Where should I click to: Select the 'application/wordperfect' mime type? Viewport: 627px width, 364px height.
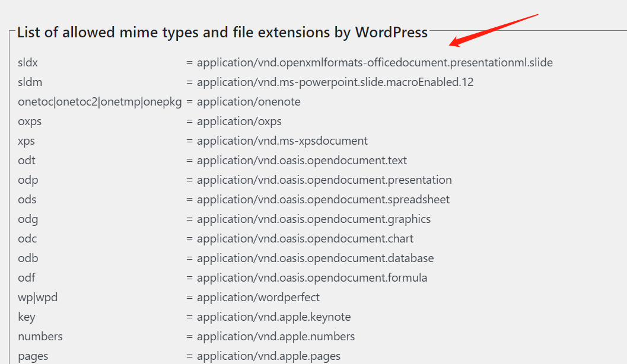[x=258, y=298]
